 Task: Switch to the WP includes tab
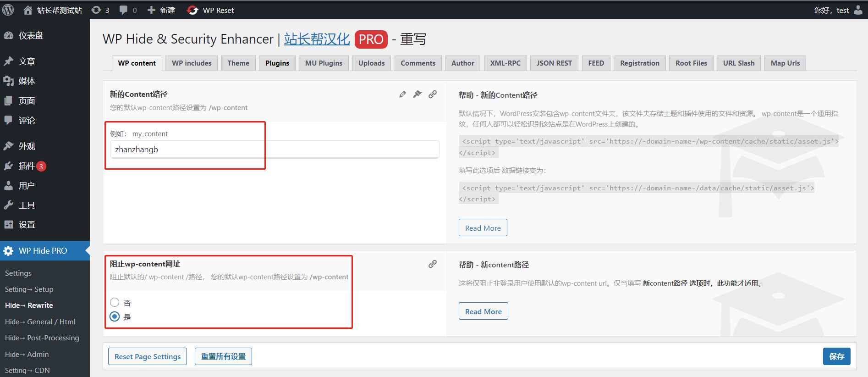[192, 63]
